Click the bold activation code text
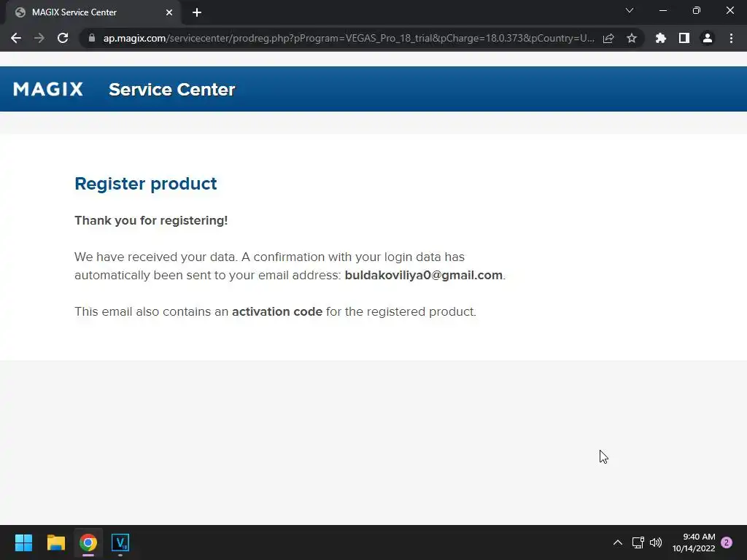747x560 pixels. click(277, 311)
